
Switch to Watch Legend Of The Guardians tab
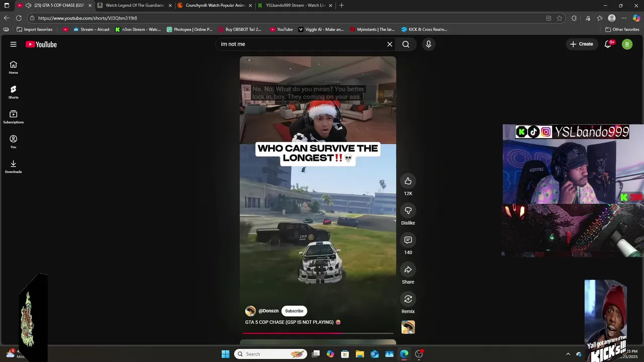pyautogui.click(x=134, y=6)
